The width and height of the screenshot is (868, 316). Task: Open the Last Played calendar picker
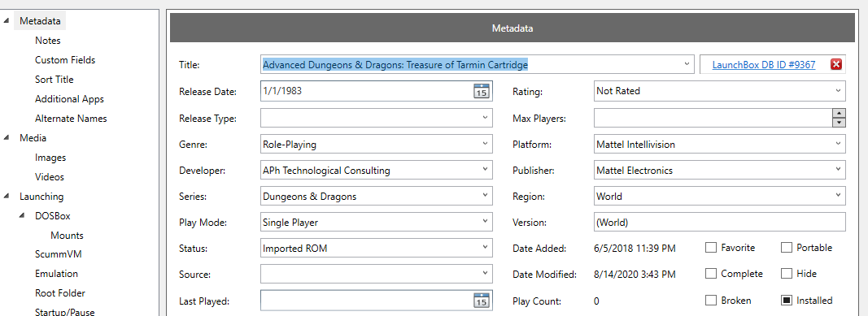coord(482,301)
